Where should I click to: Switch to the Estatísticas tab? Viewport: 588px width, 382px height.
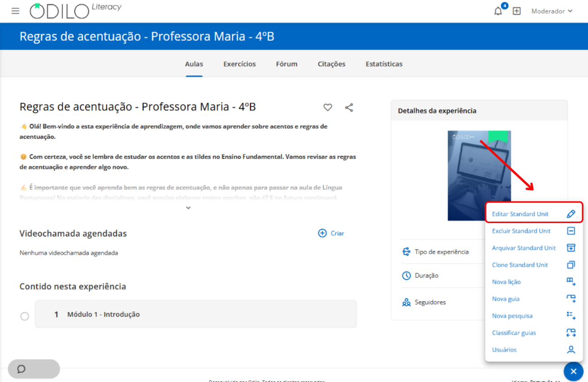click(384, 64)
